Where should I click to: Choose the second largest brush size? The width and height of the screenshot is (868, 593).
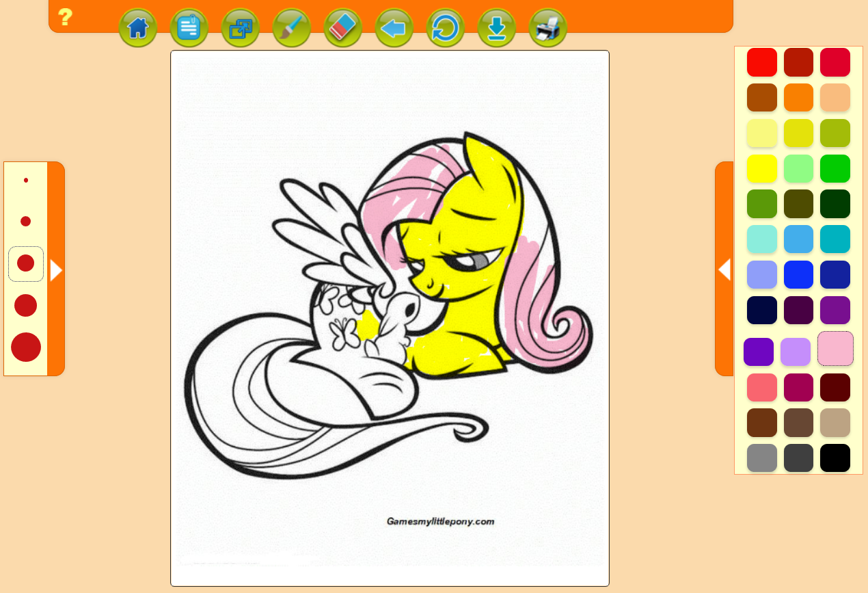coord(26,305)
